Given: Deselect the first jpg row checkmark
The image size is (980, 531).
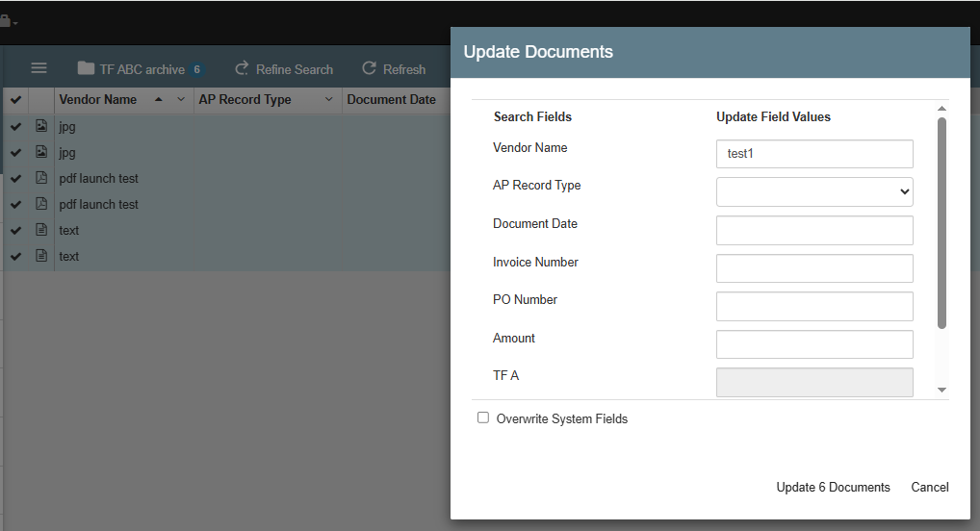Looking at the screenshot, I should pos(15,126).
